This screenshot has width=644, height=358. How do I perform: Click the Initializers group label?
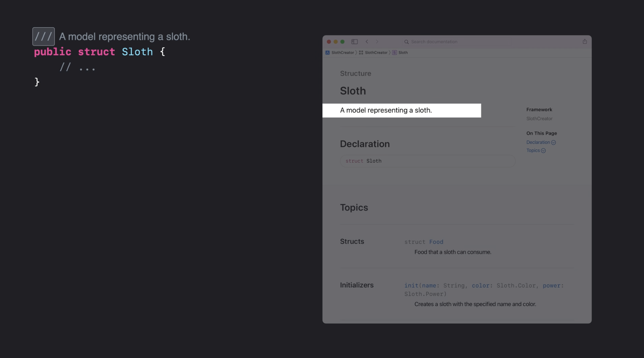point(356,285)
